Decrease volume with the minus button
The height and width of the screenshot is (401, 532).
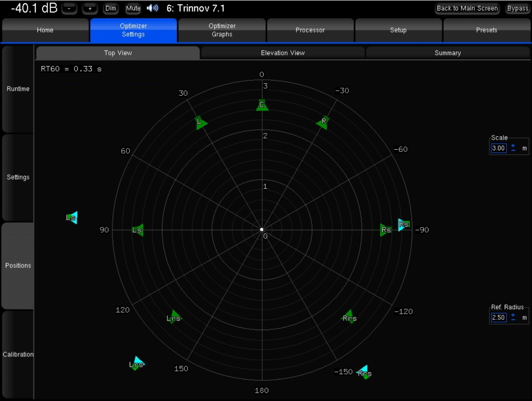click(x=69, y=8)
